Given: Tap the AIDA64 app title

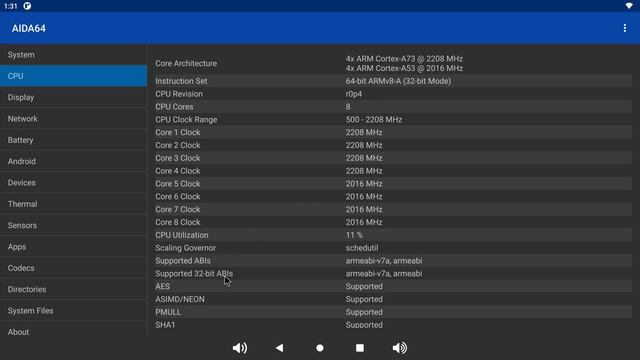Looking at the screenshot, I should click(x=29, y=29).
